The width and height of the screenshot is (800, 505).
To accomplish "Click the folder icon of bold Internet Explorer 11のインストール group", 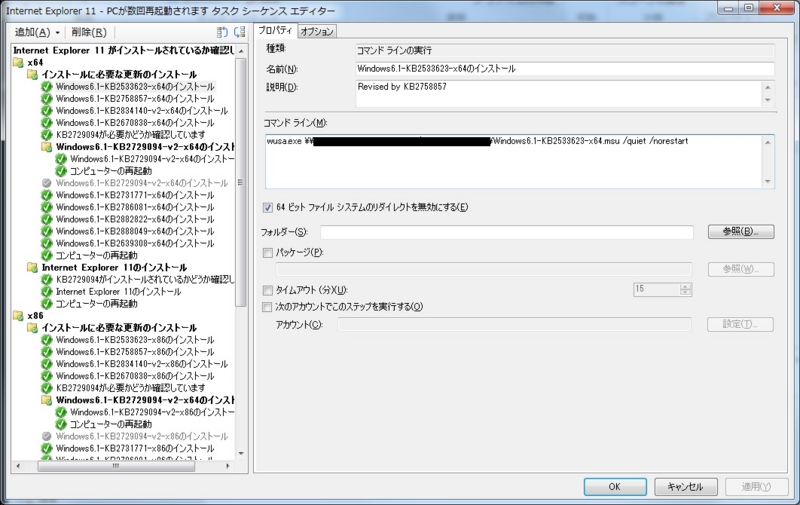I will click(x=33, y=267).
